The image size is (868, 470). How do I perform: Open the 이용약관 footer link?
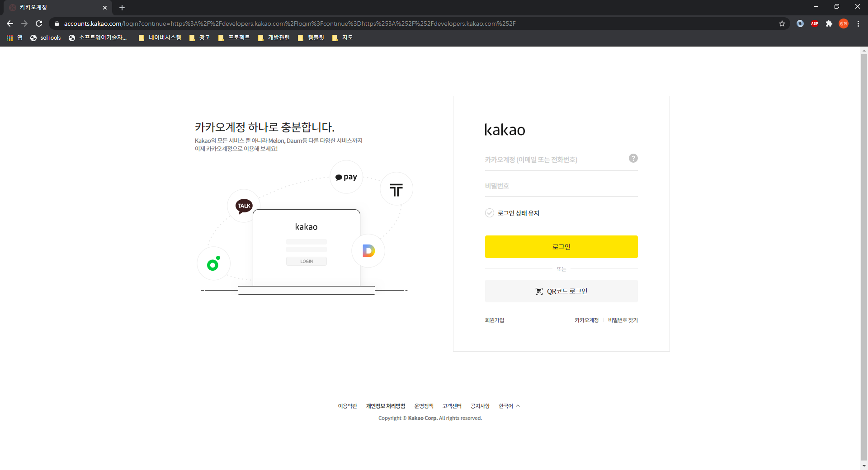pos(347,406)
